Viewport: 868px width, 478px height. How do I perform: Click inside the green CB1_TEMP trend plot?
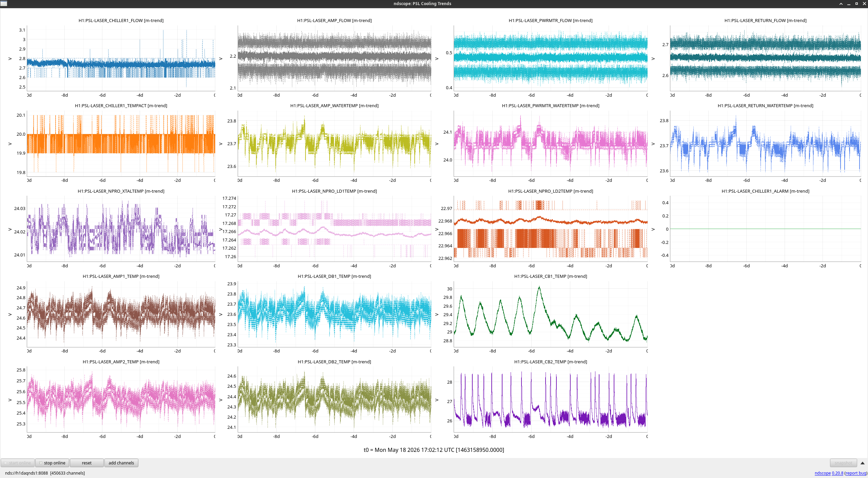(551, 314)
